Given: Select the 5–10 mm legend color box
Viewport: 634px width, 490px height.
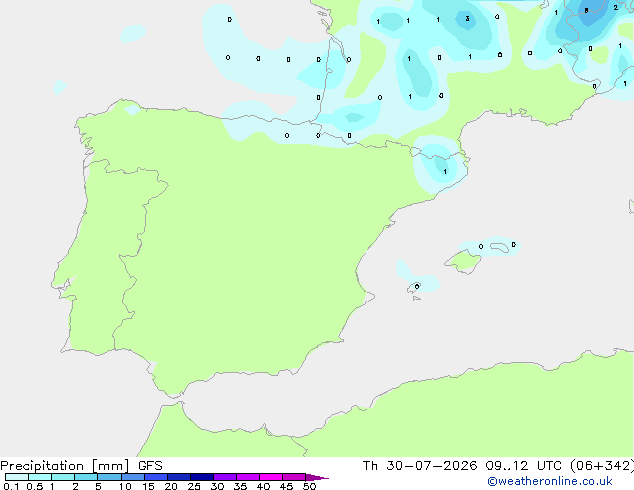Looking at the screenshot, I should point(109,477).
